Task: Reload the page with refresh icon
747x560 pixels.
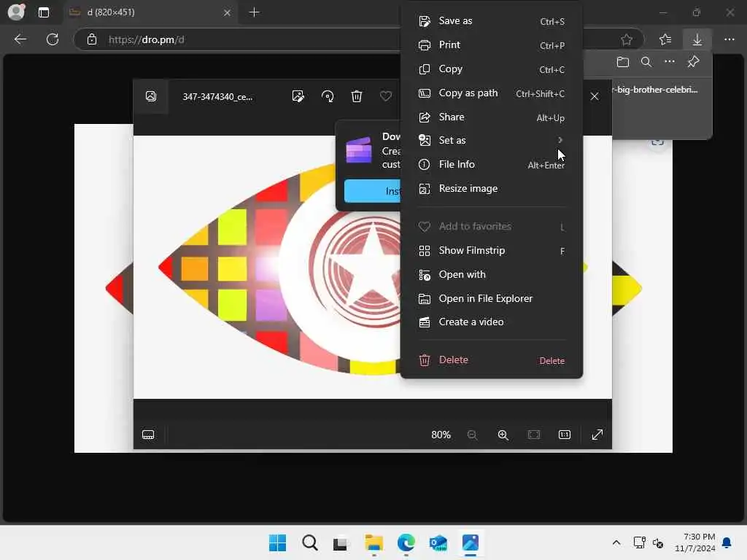Action: coord(53,39)
